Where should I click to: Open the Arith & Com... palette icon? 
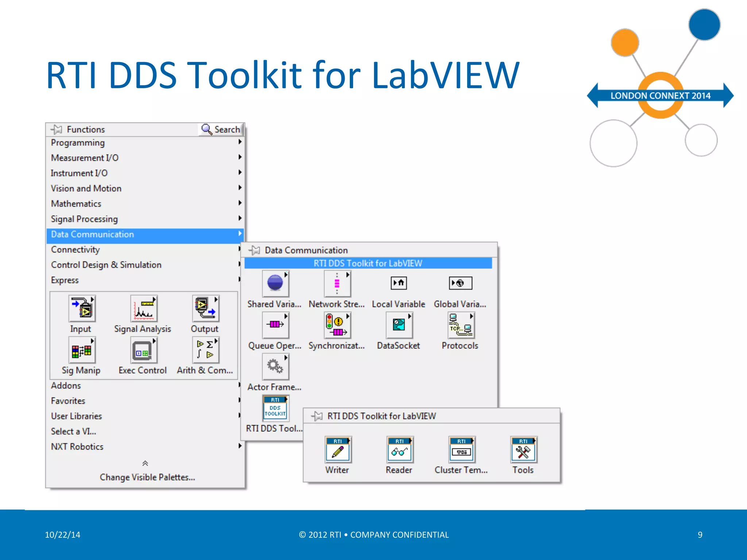click(x=206, y=350)
